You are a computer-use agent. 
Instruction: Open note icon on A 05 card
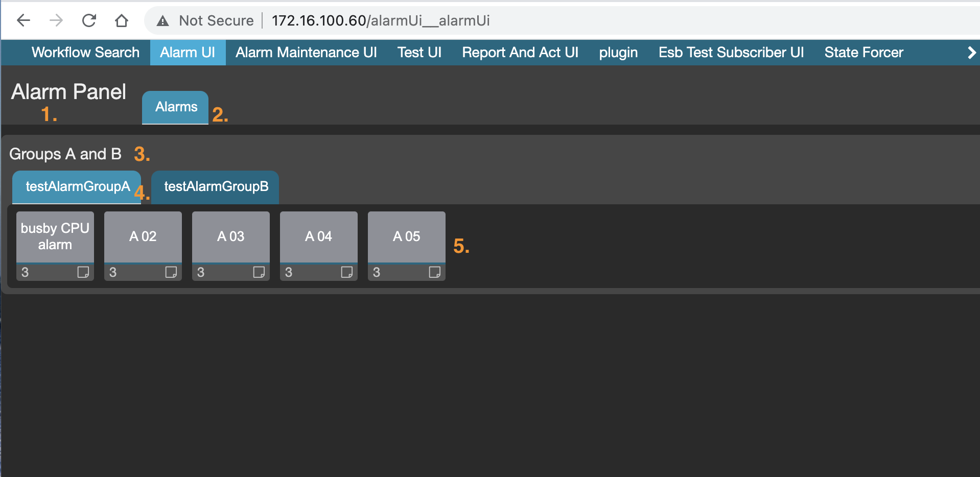coord(434,272)
